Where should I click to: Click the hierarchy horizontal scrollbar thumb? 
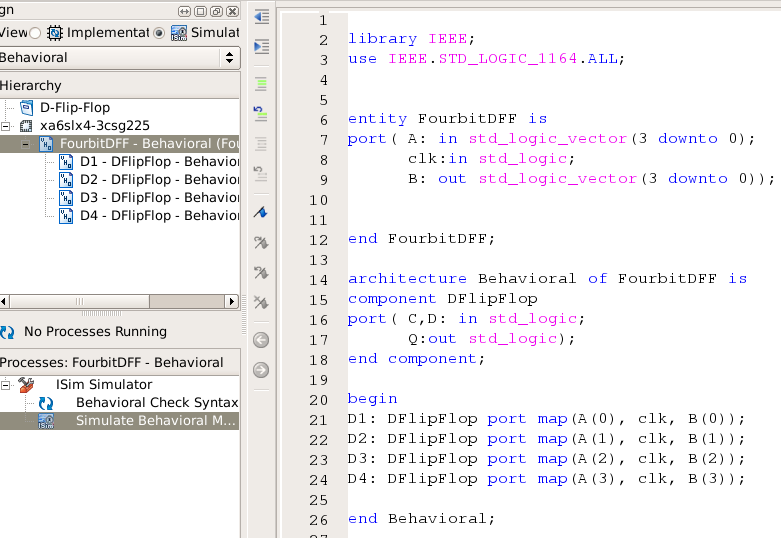[x=80, y=301]
